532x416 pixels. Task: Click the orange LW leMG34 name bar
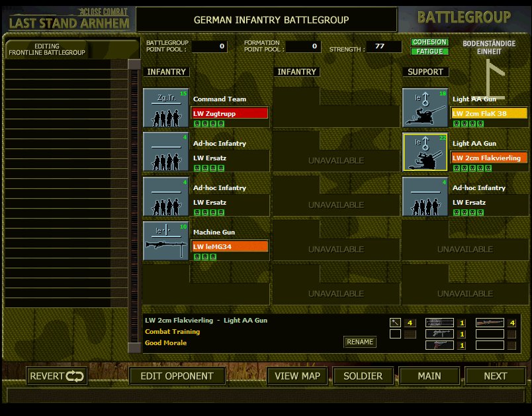pyautogui.click(x=230, y=246)
